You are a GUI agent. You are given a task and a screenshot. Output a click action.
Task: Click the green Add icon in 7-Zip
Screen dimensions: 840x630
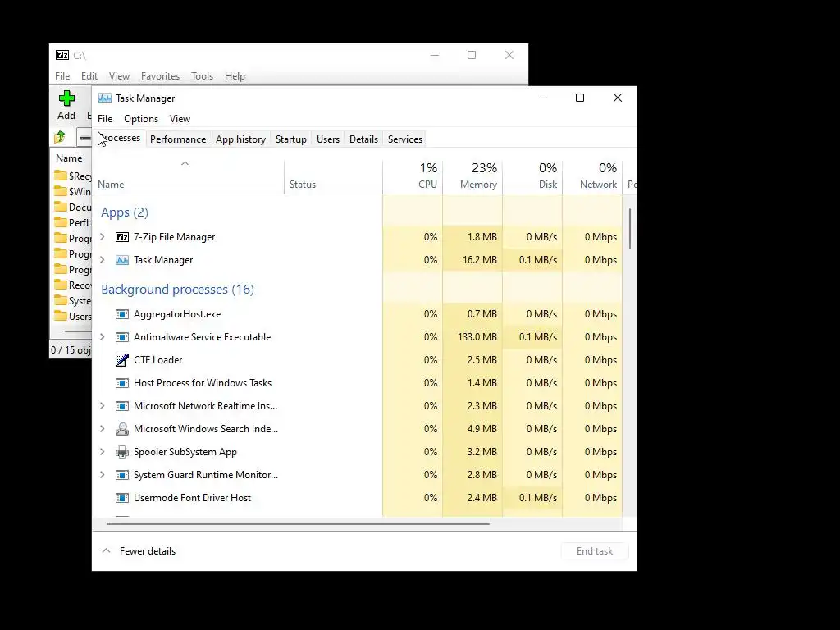click(x=67, y=98)
